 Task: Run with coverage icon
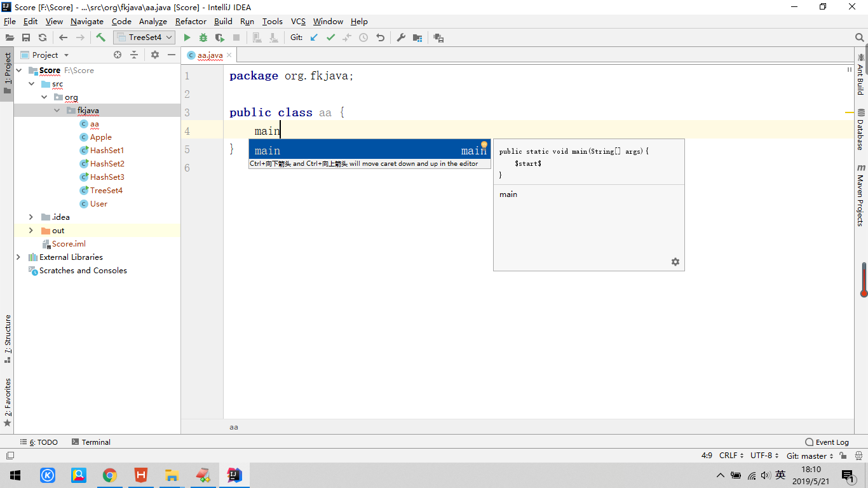pyautogui.click(x=220, y=37)
